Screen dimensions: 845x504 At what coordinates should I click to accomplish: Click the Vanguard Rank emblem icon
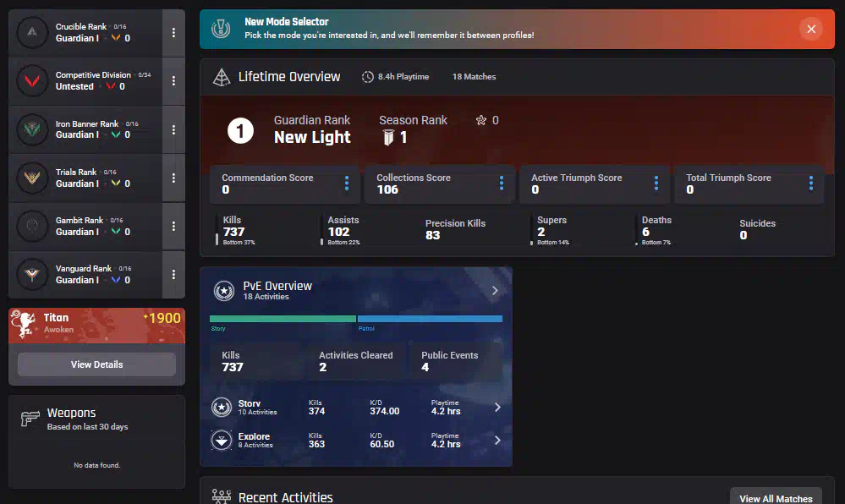[x=32, y=274]
